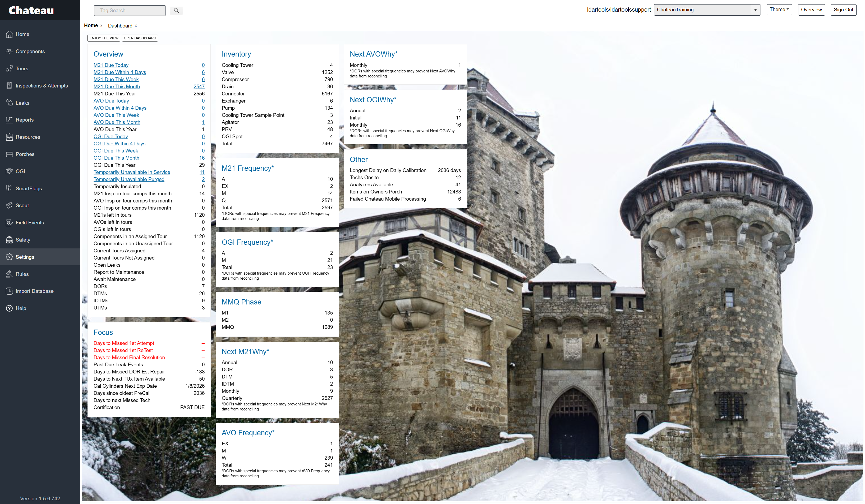Screen dimensions: 865x504
Task: Click the Longest Delay on Daily Calibration row
Action: pos(405,170)
